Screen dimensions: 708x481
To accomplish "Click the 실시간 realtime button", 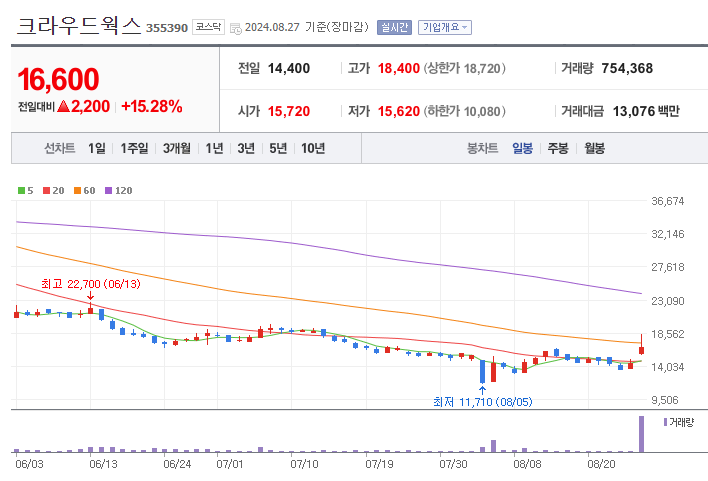I will pos(394,27).
